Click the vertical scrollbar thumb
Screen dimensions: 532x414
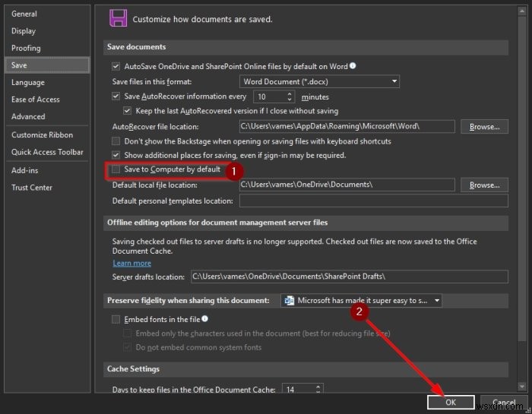tap(522, 179)
